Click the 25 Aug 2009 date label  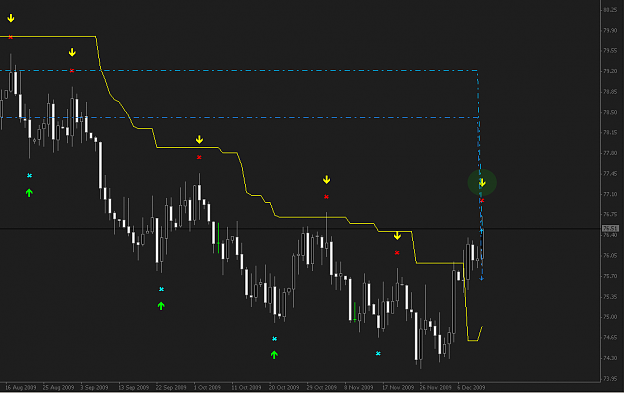coord(59,387)
